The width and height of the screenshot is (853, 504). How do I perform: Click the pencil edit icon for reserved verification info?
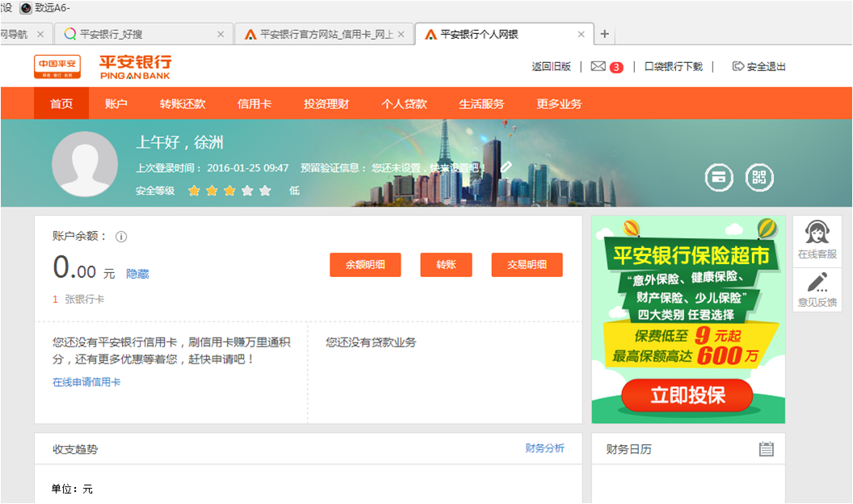[506, 167]
